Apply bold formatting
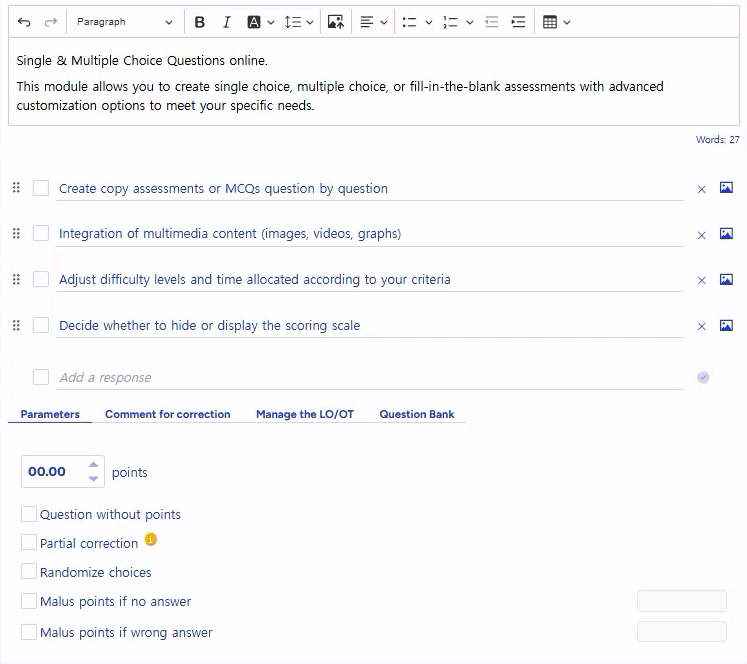 [200, 22]
